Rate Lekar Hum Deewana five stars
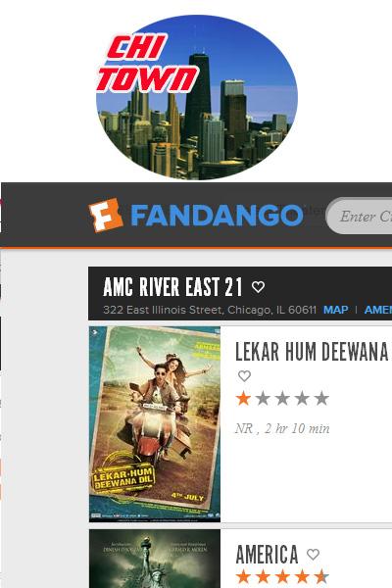 click(321, 398)
